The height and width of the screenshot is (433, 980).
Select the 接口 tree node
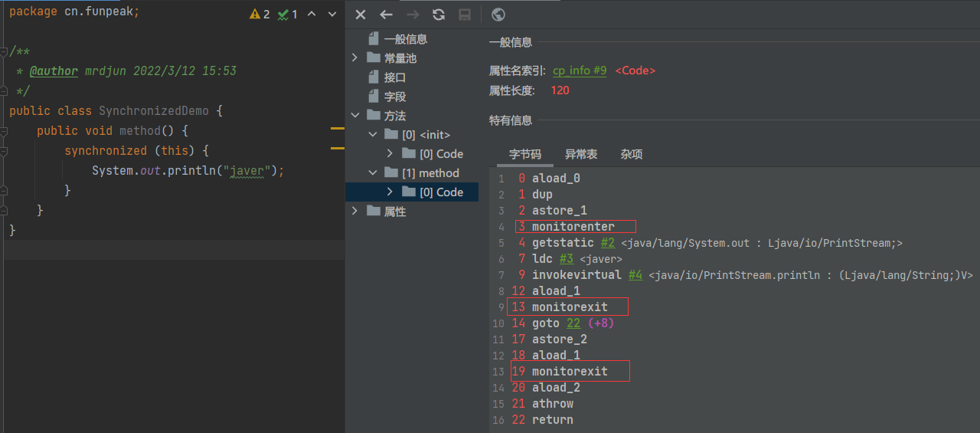(x=395, y=77)
